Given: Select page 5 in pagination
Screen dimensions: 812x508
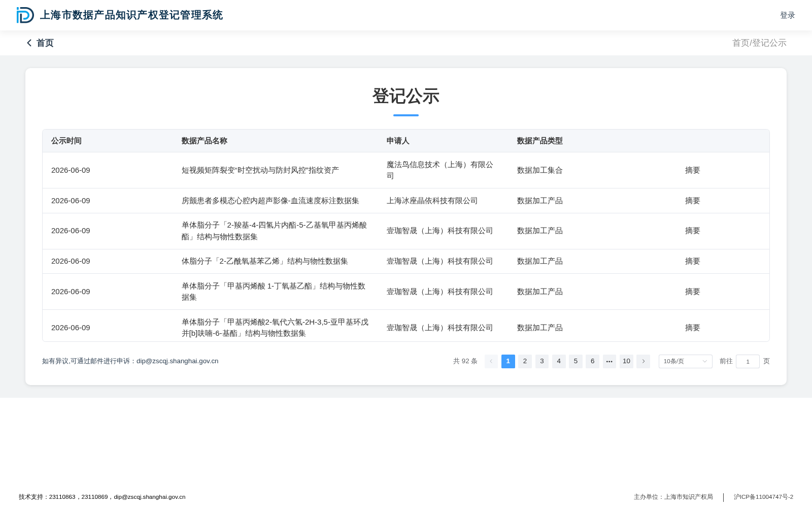Looking at the screenshot, I should pyautogui.click(x=576, y=361).
